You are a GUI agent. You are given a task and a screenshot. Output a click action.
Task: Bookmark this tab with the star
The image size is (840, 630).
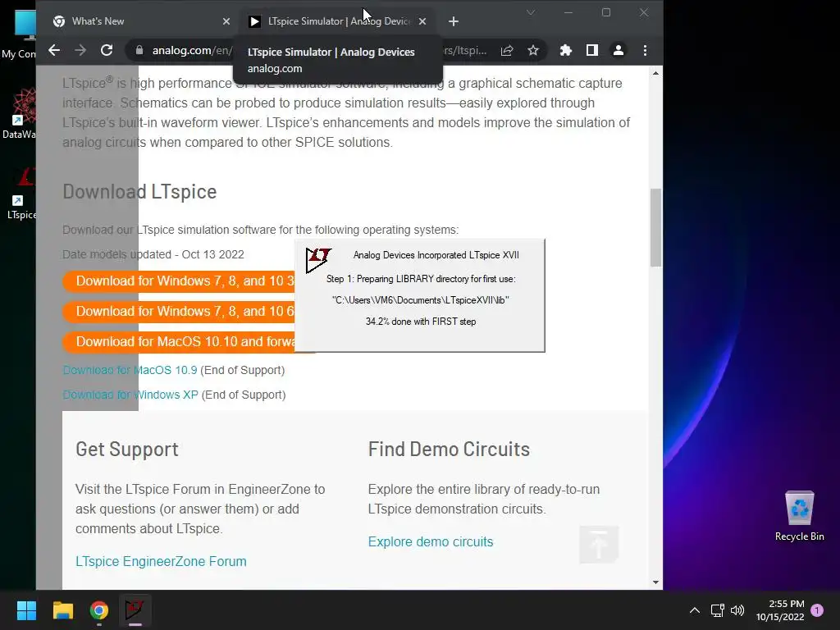coord(533,50)
